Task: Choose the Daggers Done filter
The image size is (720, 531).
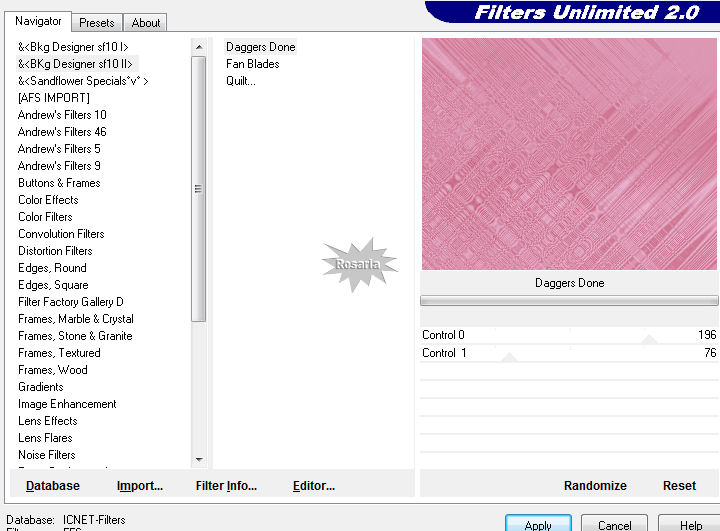Action: tap(260, 47)
